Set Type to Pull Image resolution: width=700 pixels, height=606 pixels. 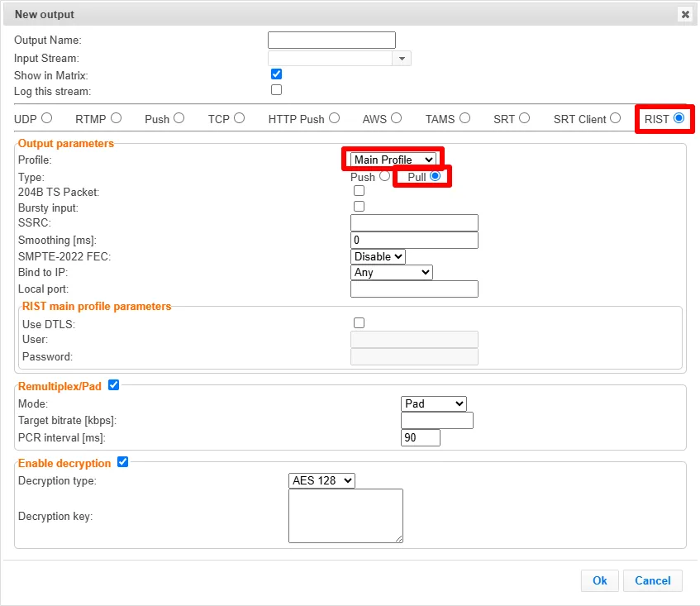click(436, 176)
